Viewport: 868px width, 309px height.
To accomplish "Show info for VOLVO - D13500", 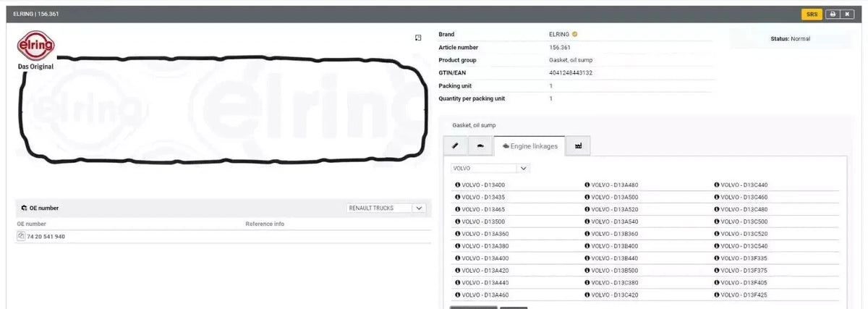I will pyautogui.click(x=458, y=221).
